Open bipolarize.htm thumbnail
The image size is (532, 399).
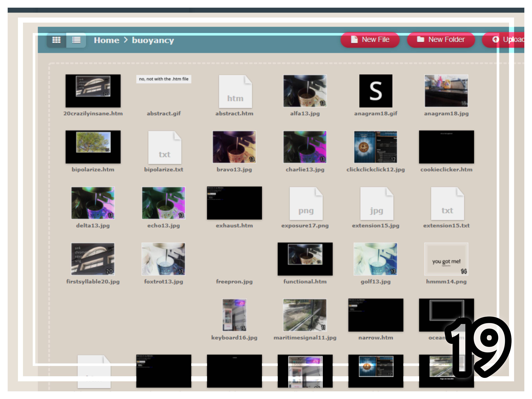[x=93, y=147]
